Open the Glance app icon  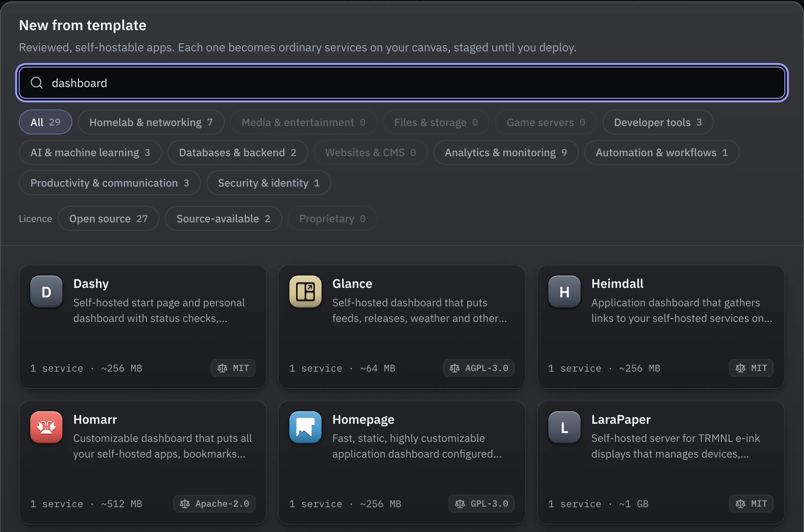(305, 292)
